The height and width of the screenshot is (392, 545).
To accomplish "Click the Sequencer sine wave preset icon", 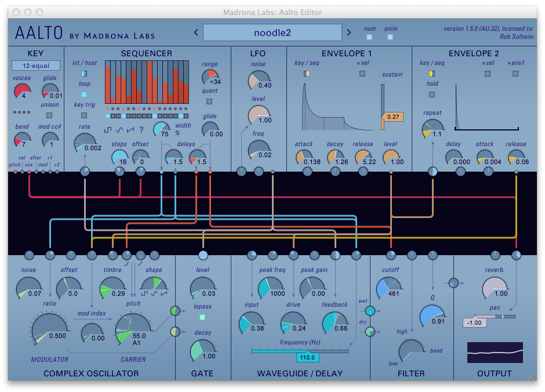I will tap(118, 130).
